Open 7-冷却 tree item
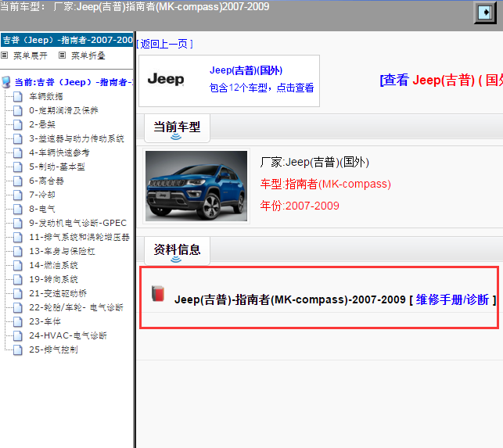This screenshot has width=503, height=448. pyautogui.click(x=42, y=195)
